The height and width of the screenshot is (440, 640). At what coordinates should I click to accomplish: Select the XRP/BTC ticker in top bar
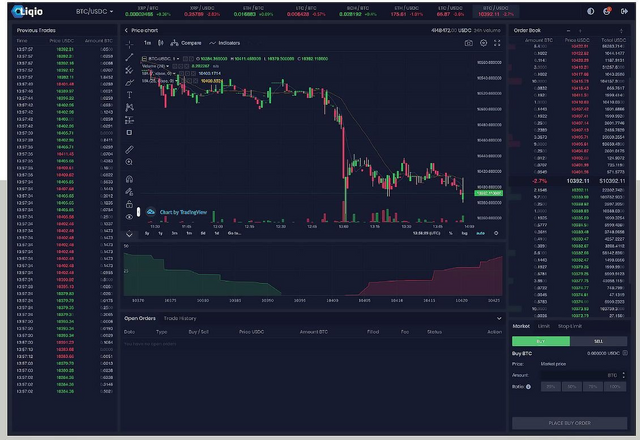148,11
